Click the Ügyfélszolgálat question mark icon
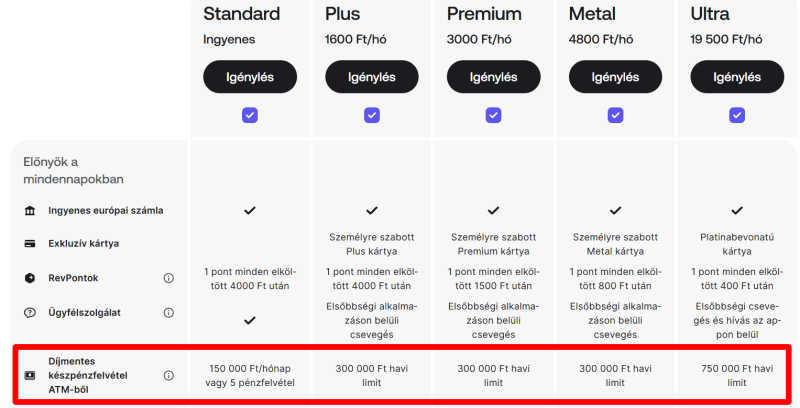The height and width of the screenshot is (408, 800). click(29, 312)
